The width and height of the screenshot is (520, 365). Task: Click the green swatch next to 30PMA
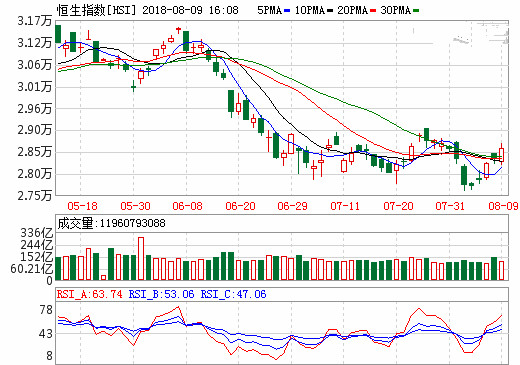[416, 11]
